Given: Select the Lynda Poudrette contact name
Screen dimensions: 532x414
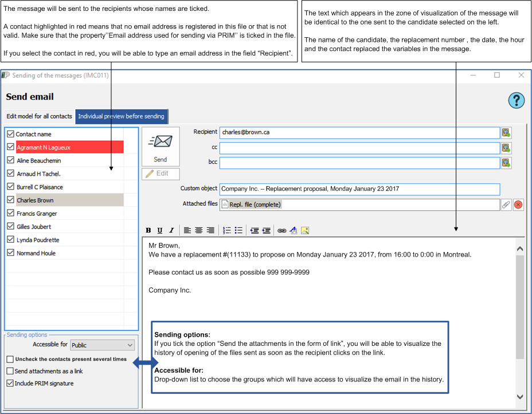Looking at the screenshot, I should point(38,240).
